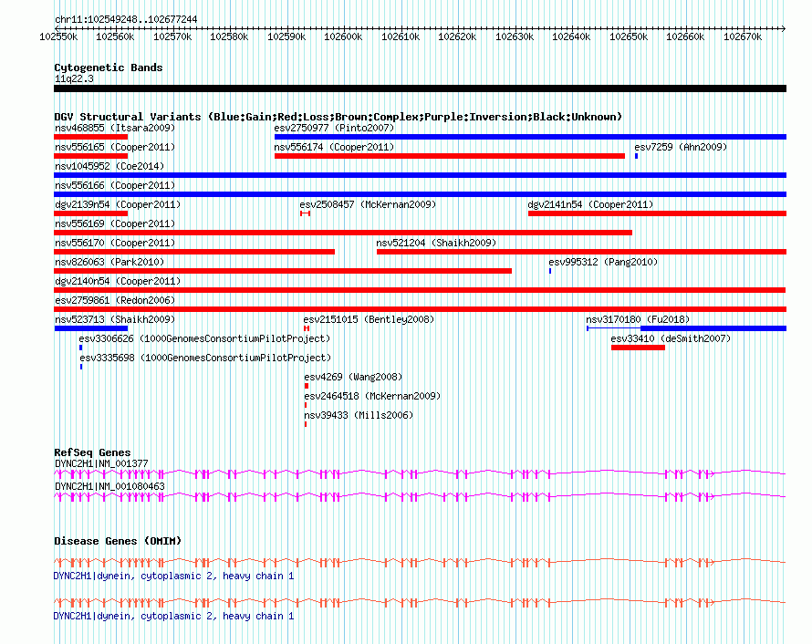Click the 102550k ruler tick label
This screenshot has width=812, height=644.
coord(58,36)
